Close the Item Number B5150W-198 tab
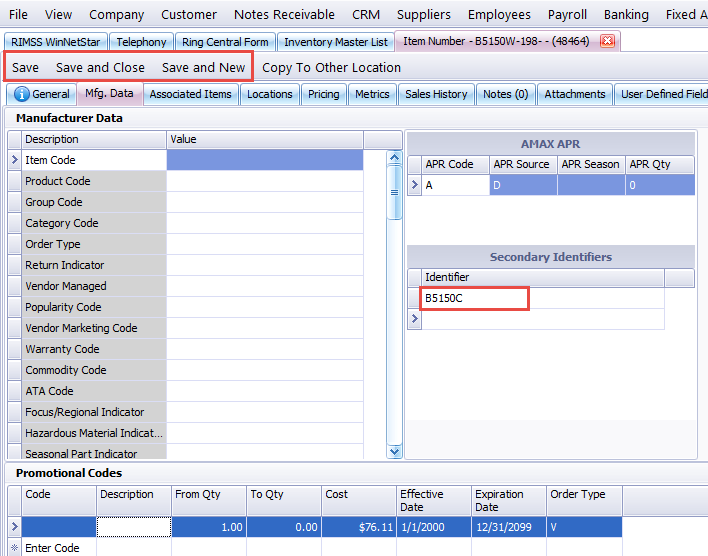Screen dimensions: 708x556 tap(607, 41)
